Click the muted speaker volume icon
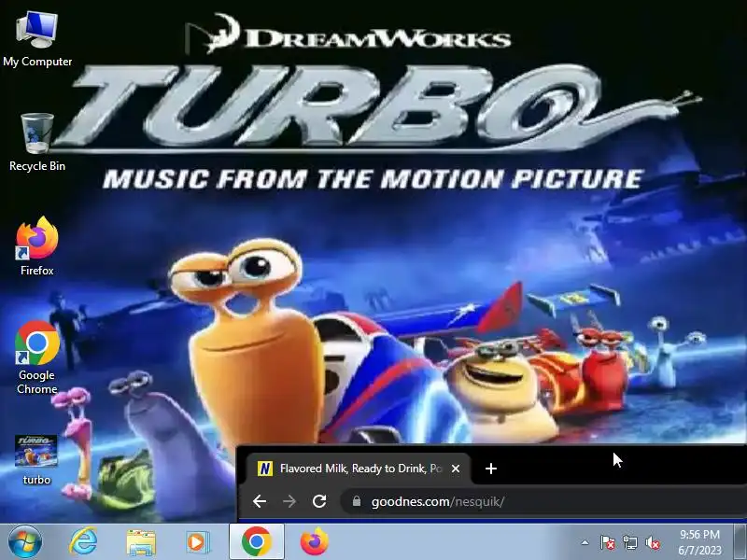Viewport: 747px width, 560px height. (x=652, y=542)
